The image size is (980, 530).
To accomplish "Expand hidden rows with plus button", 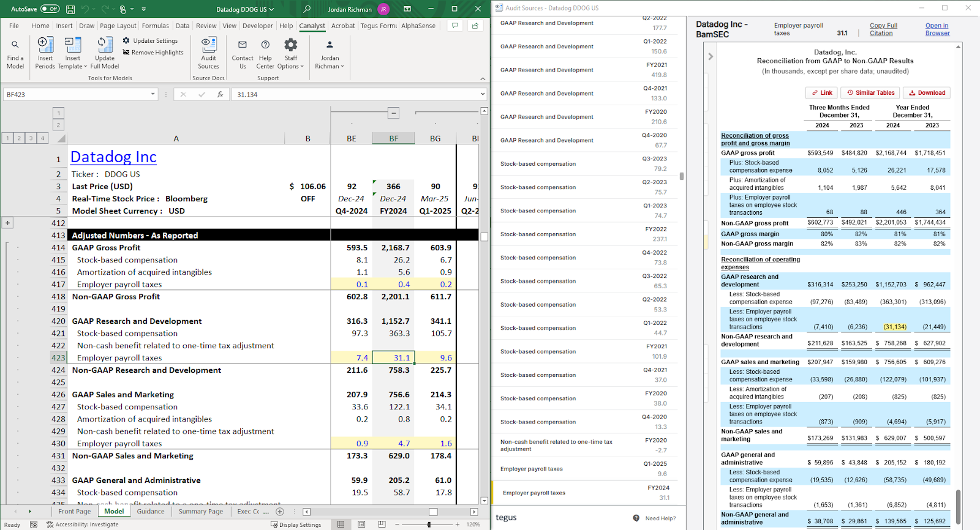I will click(x=8, y=223).
